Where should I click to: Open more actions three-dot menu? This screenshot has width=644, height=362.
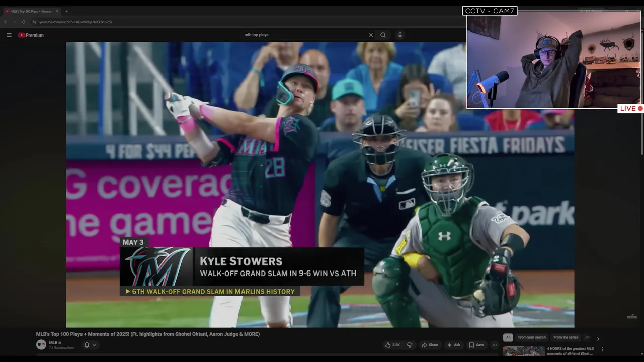[x=495, y=345]
